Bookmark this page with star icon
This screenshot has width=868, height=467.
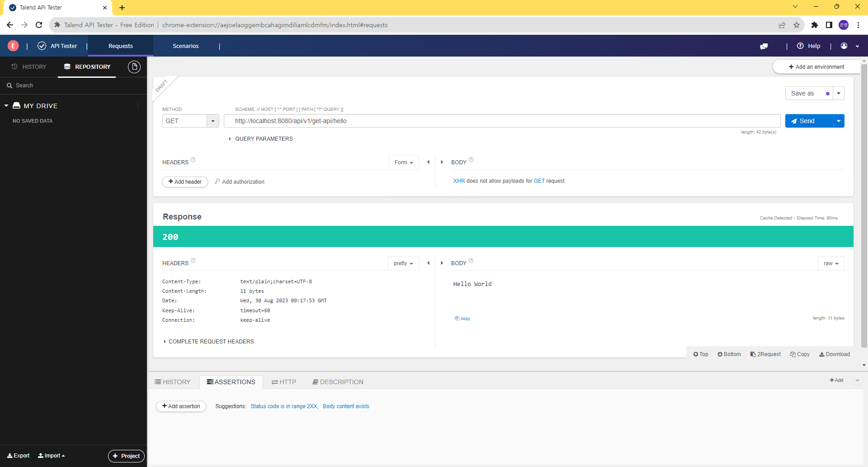click(x=797, y=25)
